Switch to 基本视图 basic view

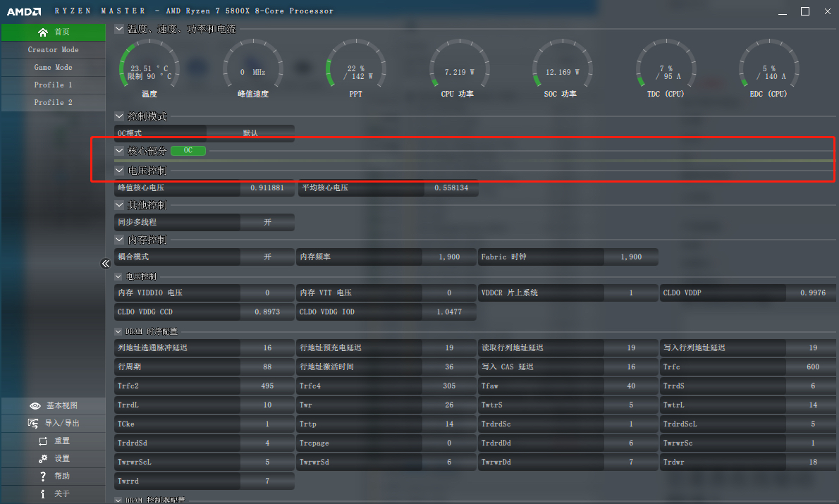(x=54, y=406)
